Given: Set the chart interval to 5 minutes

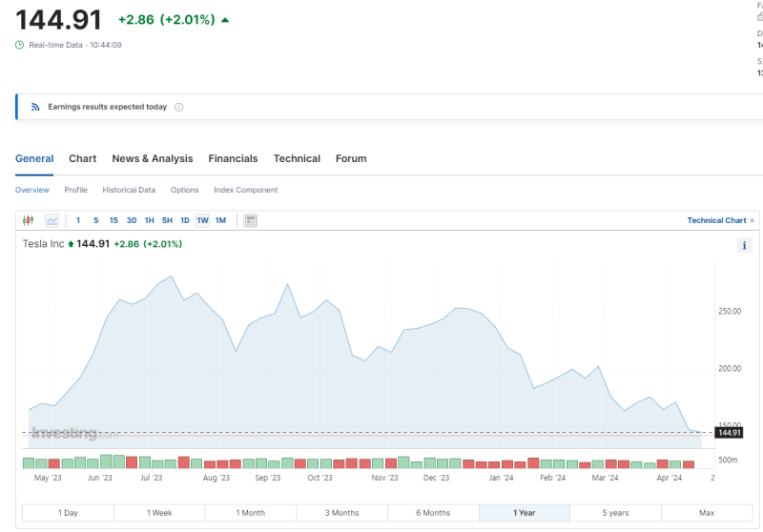Looking at the screenshot, I should 96,220.
